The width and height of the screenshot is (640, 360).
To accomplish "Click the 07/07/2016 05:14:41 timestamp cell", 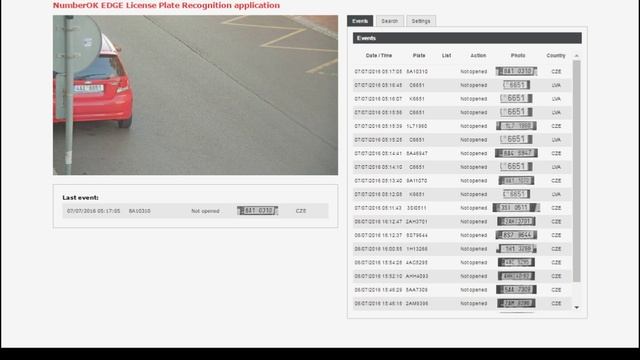I will tap(378, 153).
